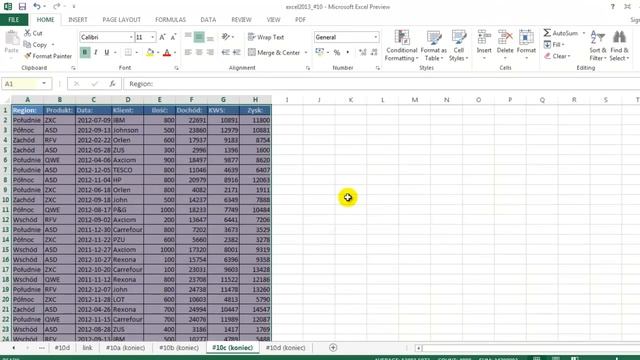Switch to the FORMULAS tab
The image size is (640, 360).
(170, 20)
